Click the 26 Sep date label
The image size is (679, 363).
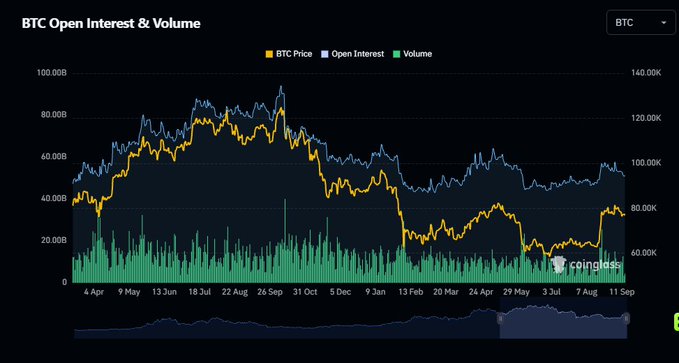[270, 292]
